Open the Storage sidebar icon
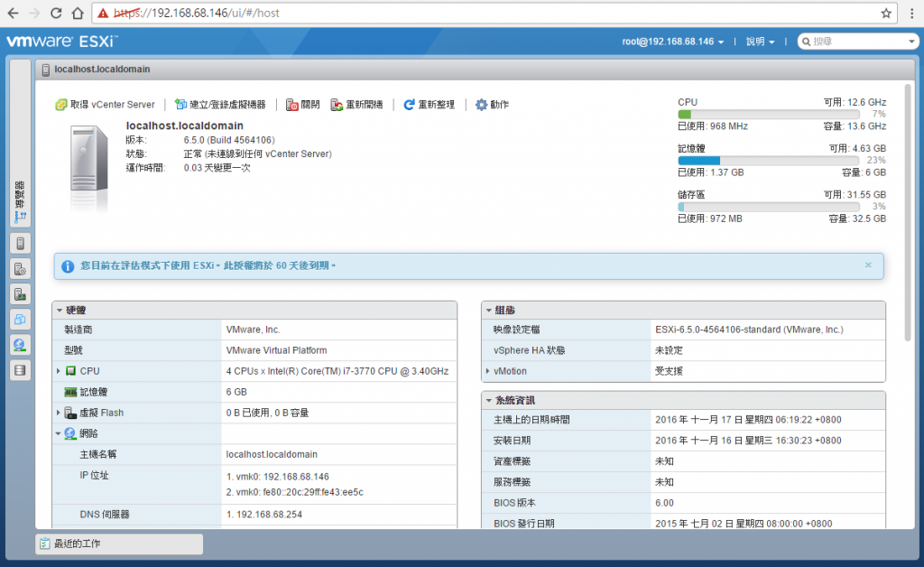924x567 pixels. click(x=20, y=370)
